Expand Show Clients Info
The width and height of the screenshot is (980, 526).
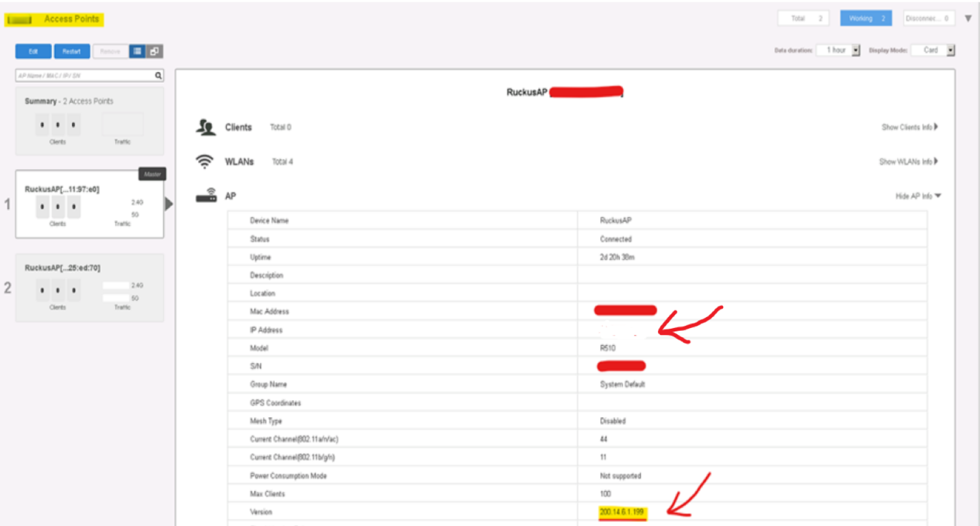(909, 127)
